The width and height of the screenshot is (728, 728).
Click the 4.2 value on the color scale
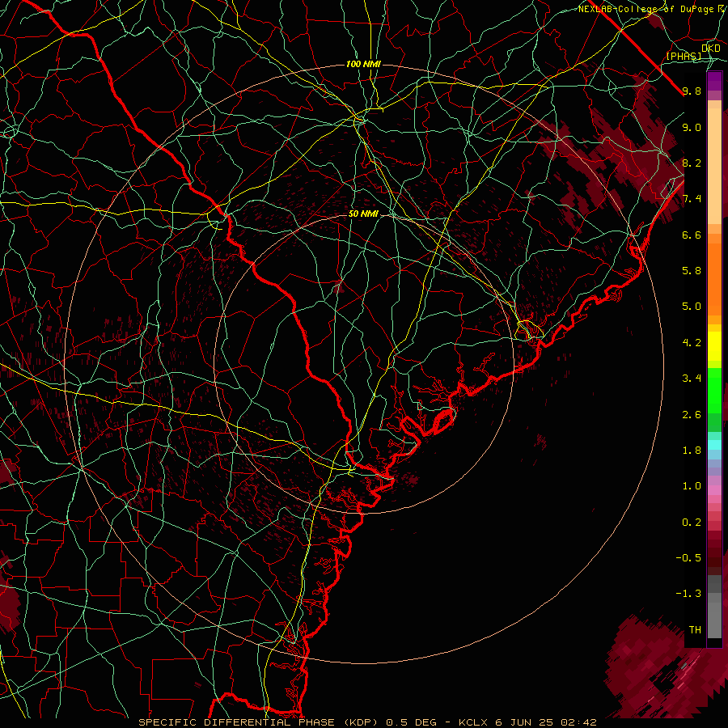692,343
